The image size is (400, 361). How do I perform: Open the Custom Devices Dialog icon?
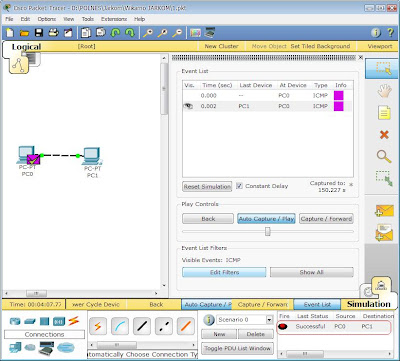210,33
